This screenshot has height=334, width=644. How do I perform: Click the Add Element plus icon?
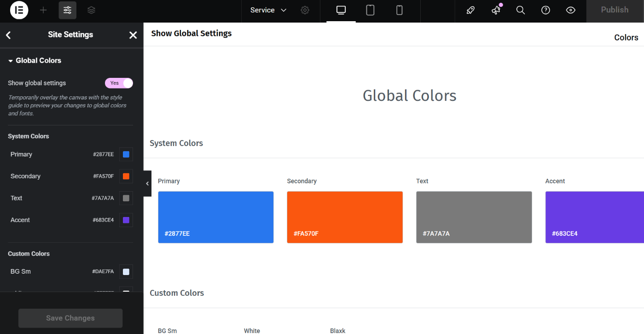pos(43,10)
